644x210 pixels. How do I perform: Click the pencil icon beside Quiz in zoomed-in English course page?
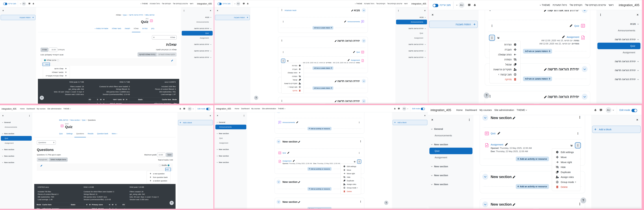point(499,133)
